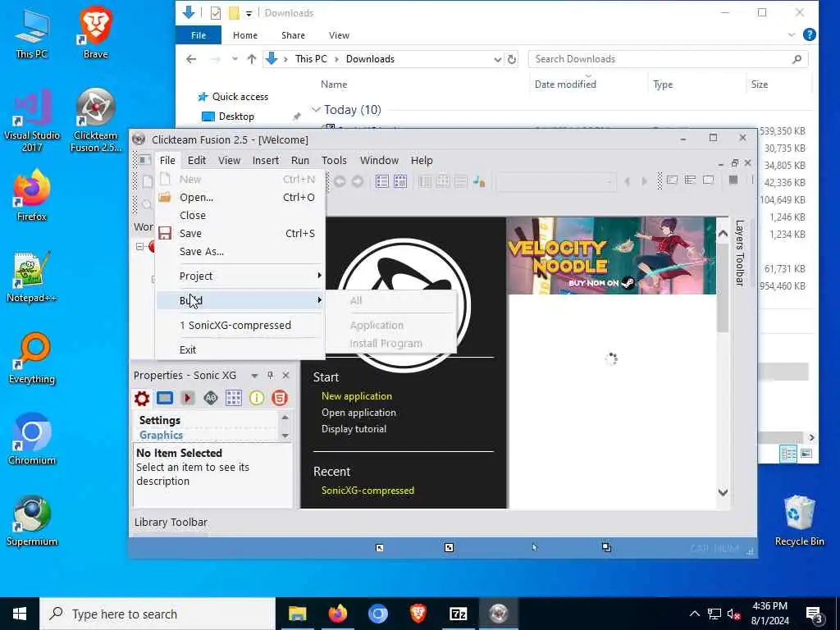Choose Exit in the File menu
Screen dimensions: 840x630
(x=240, y=349)
